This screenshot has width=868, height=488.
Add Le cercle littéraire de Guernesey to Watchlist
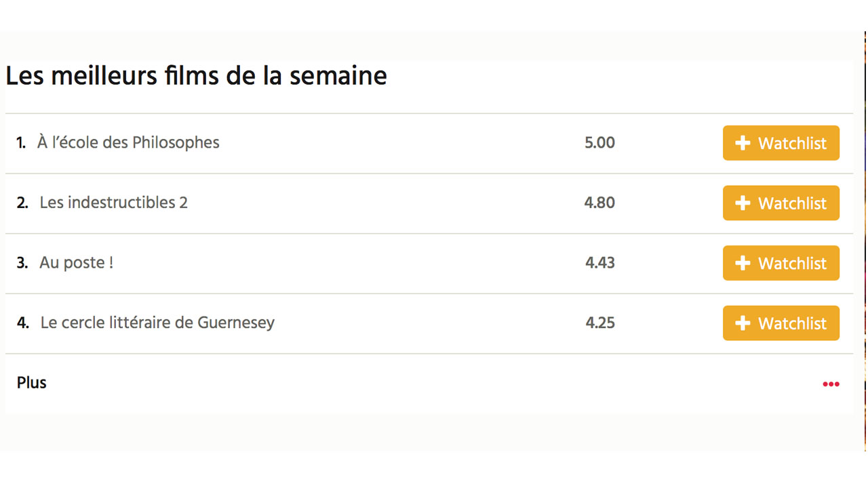tap(781, 323)
